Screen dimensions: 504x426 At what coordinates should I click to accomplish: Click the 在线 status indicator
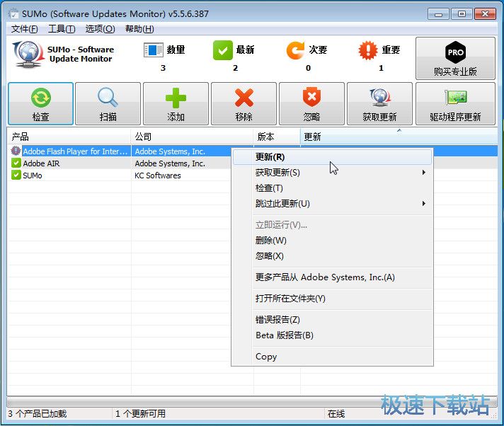click(336, 413)
